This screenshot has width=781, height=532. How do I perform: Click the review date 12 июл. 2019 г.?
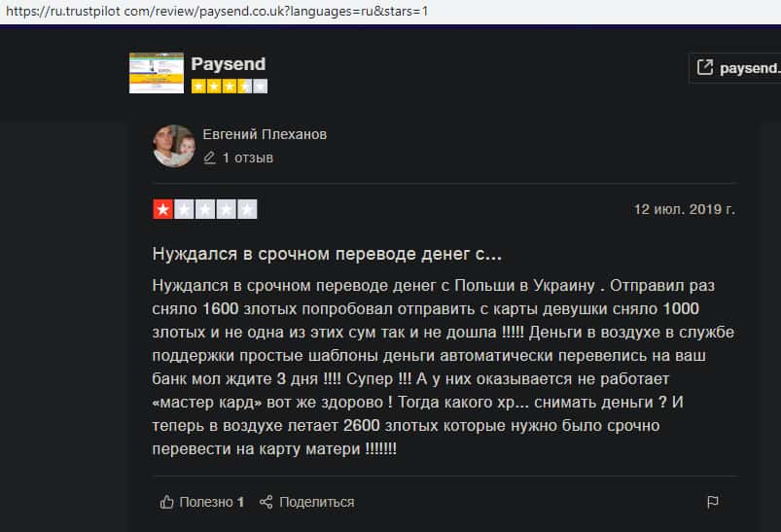[684, 209]
